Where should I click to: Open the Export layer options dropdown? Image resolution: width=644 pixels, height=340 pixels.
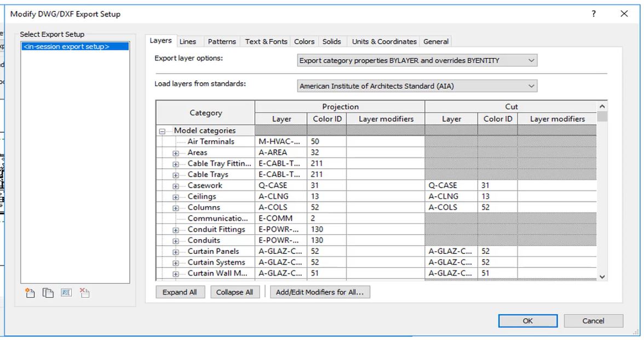click(x=417, y=60)
